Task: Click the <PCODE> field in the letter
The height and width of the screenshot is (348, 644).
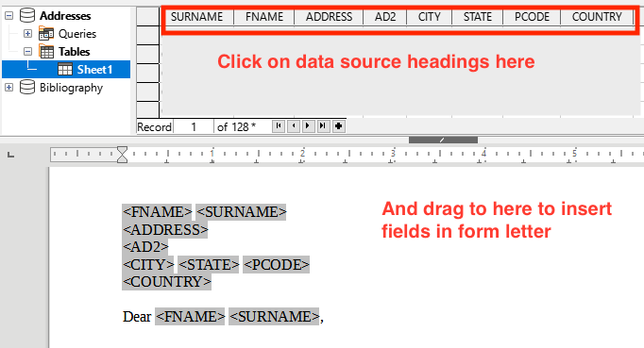Action: (x=276, y=264)
